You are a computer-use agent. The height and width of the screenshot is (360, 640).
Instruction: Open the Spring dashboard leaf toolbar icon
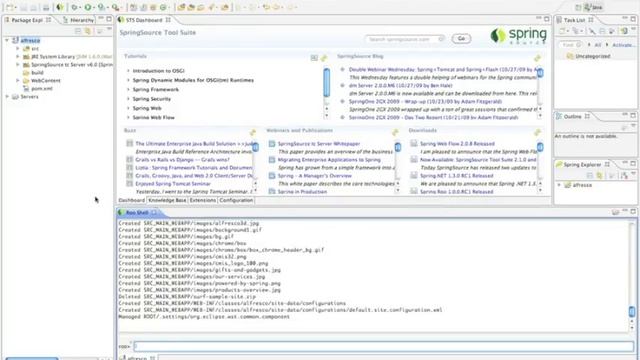coord(60,7)
